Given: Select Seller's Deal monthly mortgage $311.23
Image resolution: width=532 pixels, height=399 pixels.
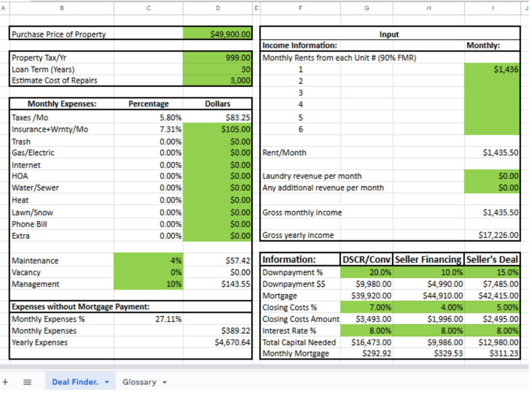Looking at the screenshot, I should click(x=492, y=354).
